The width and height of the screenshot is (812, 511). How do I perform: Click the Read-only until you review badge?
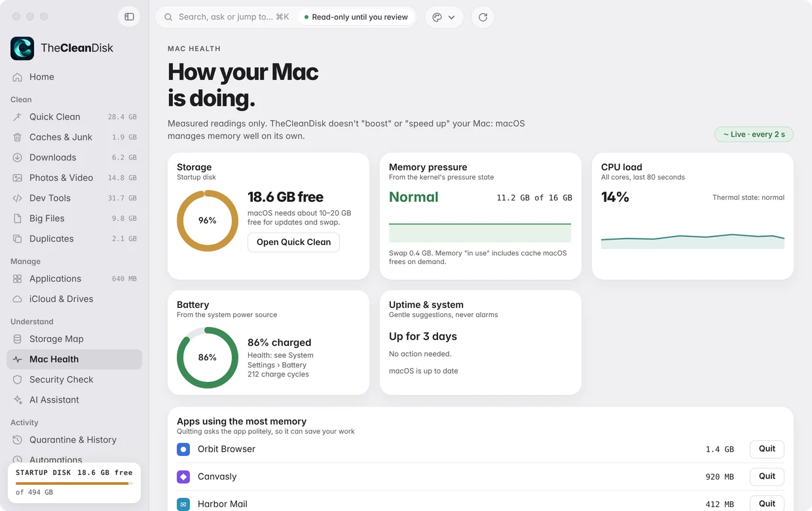point(356,17)
